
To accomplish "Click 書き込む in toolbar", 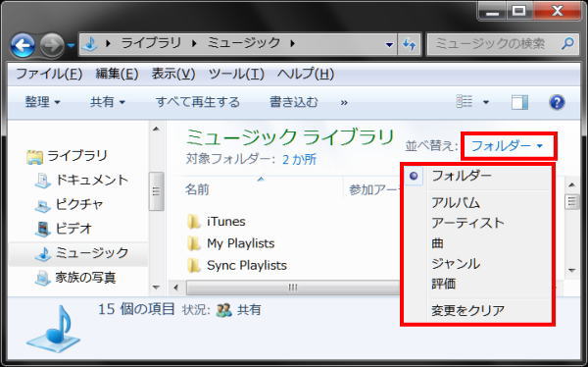I will click(x=294, y=102).
